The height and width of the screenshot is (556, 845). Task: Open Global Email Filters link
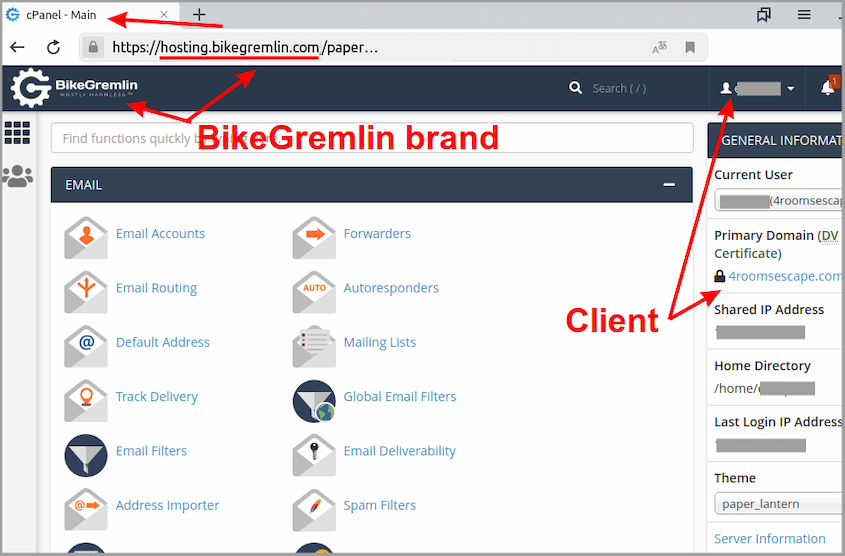point(400,397)
